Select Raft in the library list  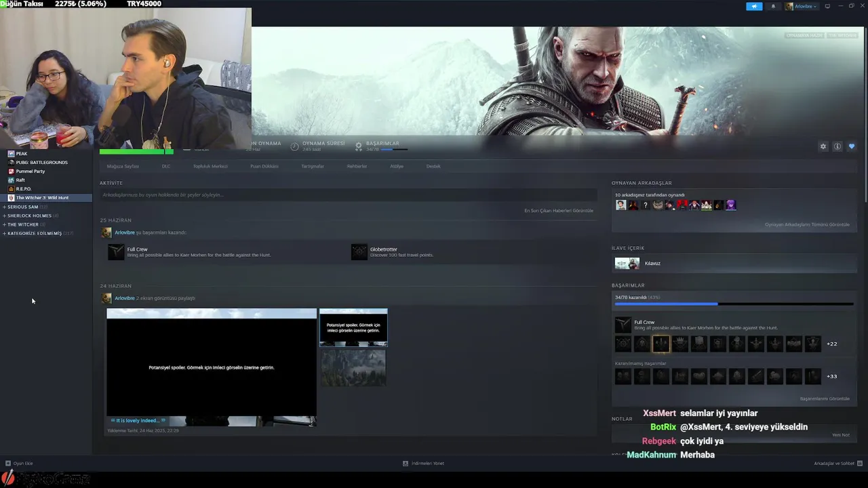coord(20,180)
